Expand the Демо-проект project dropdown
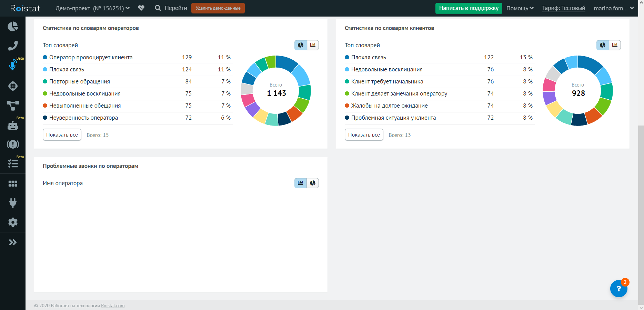The height and width of the screenshot is (310, 644). click(x=92, y=8)
